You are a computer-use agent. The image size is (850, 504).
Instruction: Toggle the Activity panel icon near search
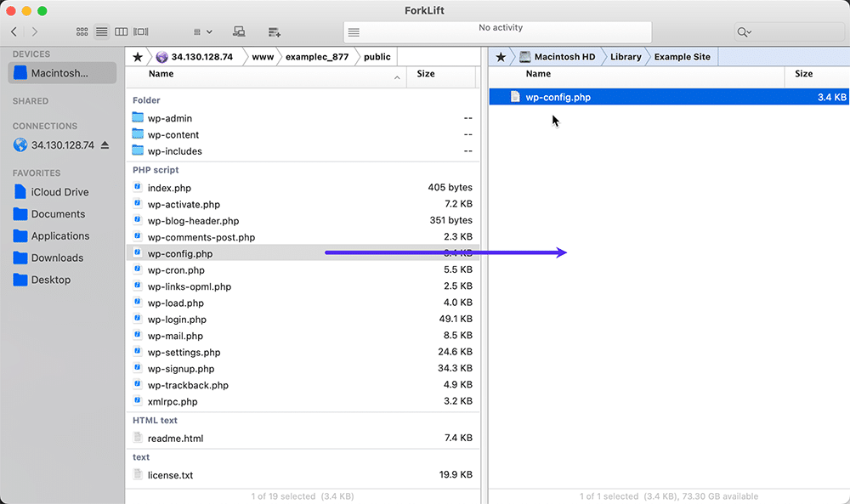(x=354, y=31)
